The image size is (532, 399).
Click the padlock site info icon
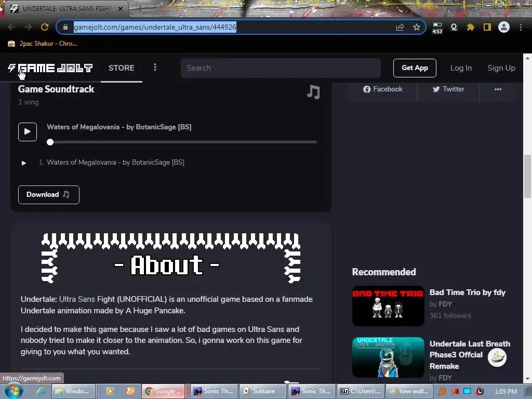pyautogui.click(x=65, y=27)
